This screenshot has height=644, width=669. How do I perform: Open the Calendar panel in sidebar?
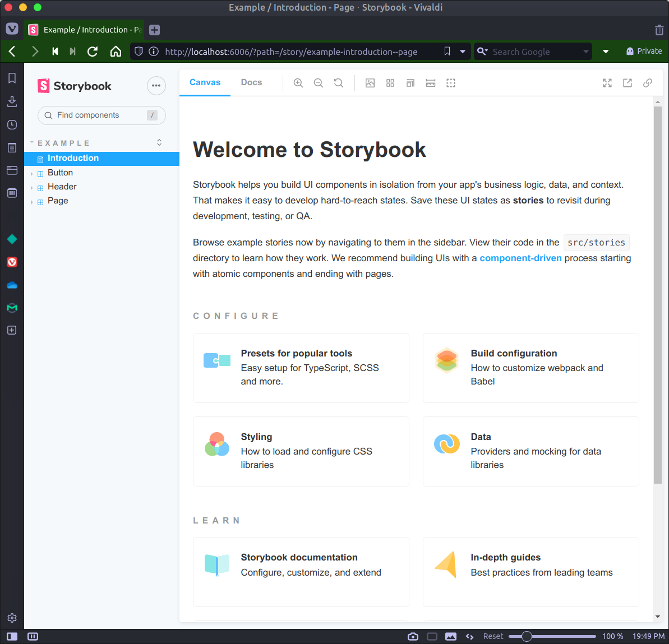[12, 193]
